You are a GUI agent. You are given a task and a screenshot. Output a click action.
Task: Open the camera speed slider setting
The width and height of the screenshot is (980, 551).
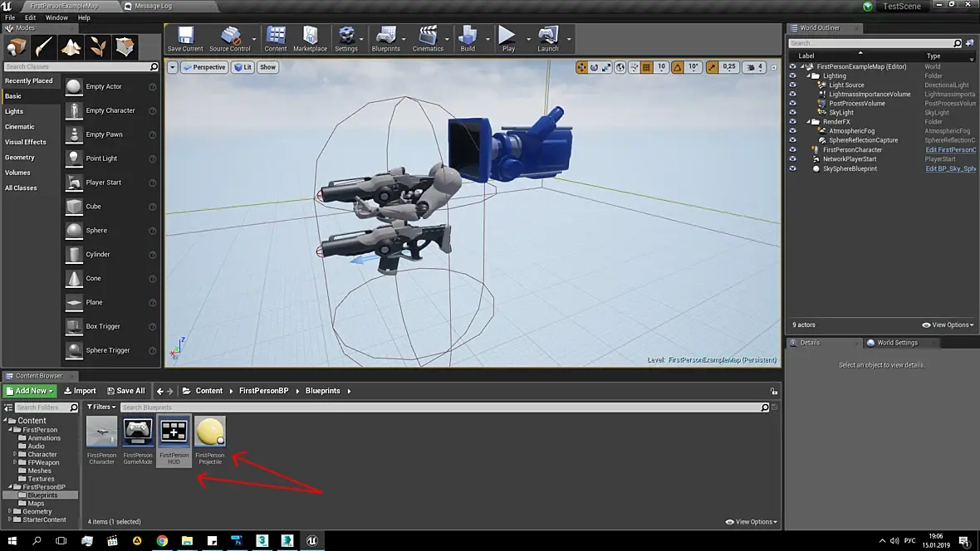click(753, 67)
